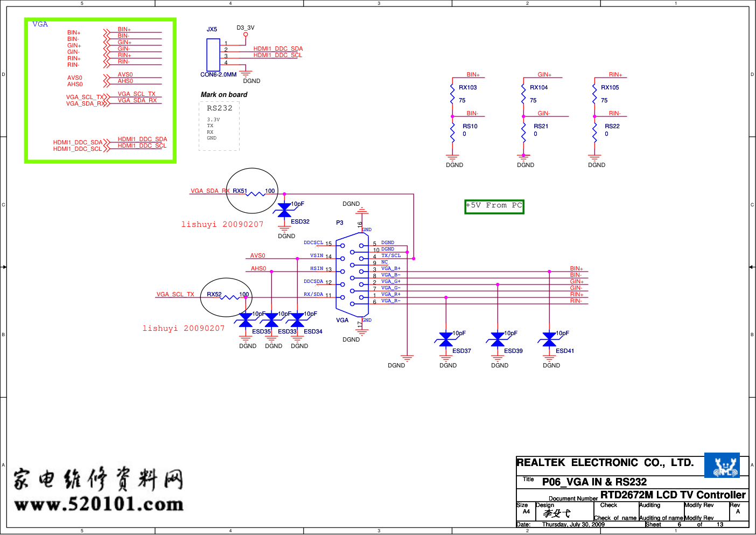
Task: Click the 'P06_VGA IN & RS232' title
Action: pos(594,482)
